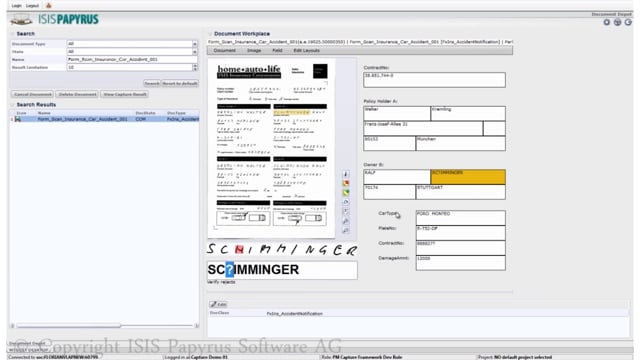Click the Delete Document button
640x360 pixels.
click(77, 94)
